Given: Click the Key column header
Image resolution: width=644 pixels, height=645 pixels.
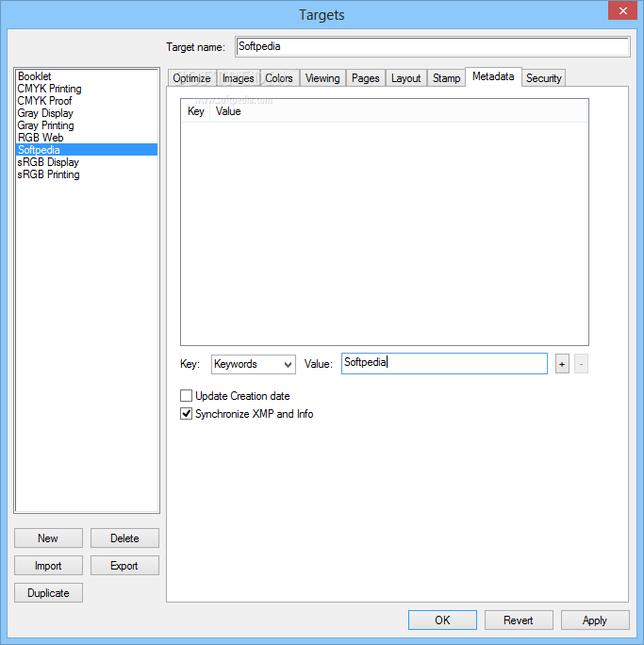Looking at the screenshot, I should tap(196, 111).
